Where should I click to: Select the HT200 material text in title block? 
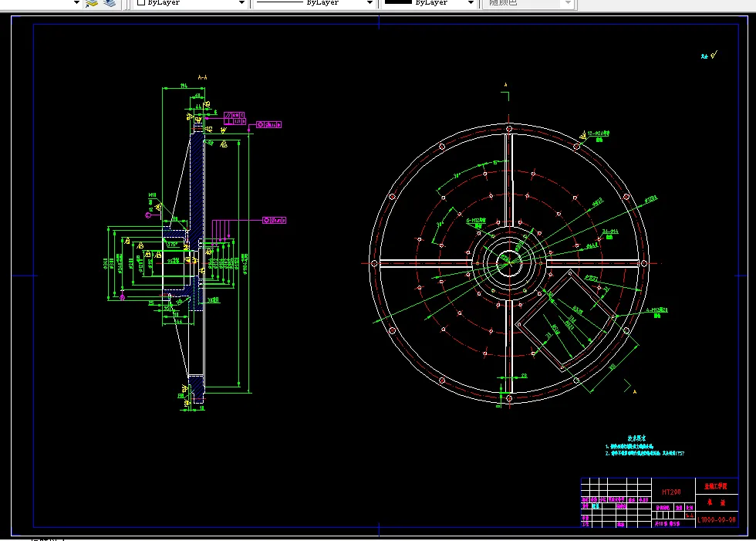coord(671,492)
